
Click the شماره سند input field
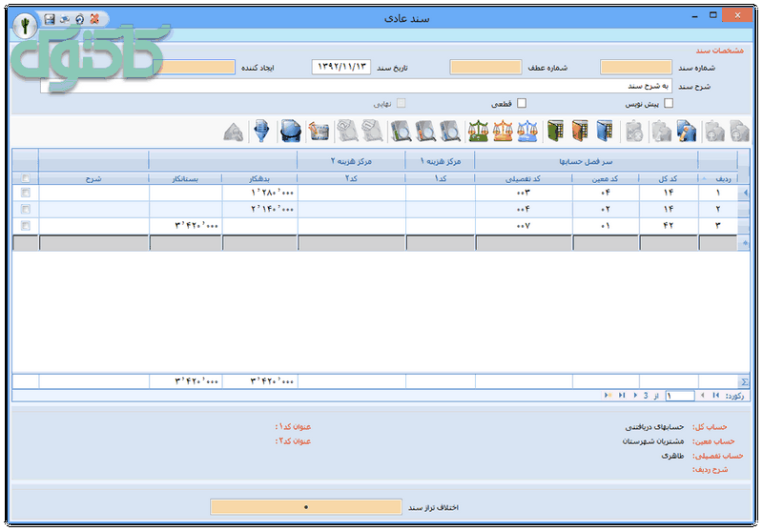636,67
